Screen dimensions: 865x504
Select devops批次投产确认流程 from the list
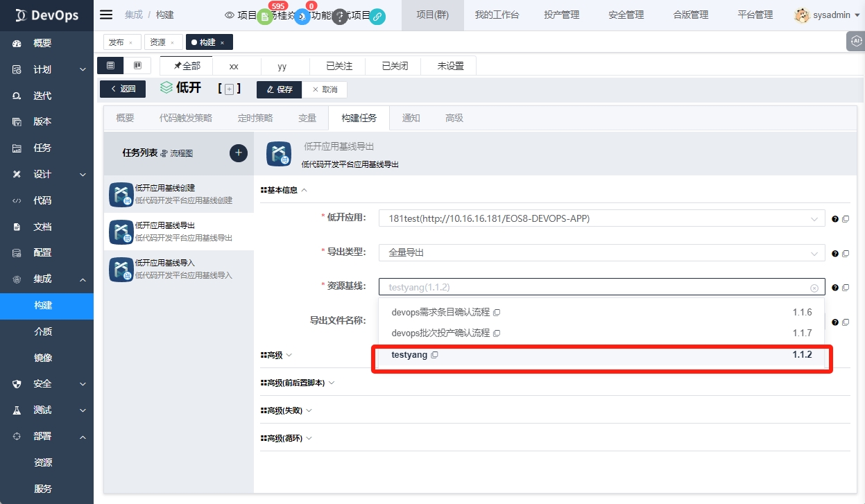[x=440, y=333]
